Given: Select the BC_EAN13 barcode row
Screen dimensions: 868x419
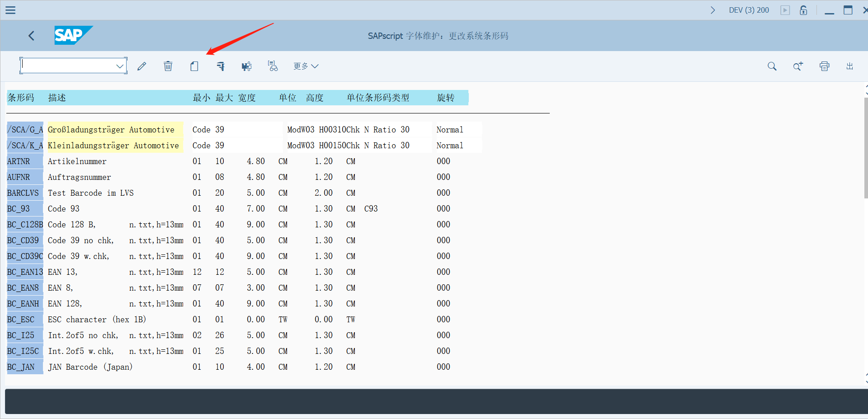Looking at the screenshot, I should click(x=24, y=272).
